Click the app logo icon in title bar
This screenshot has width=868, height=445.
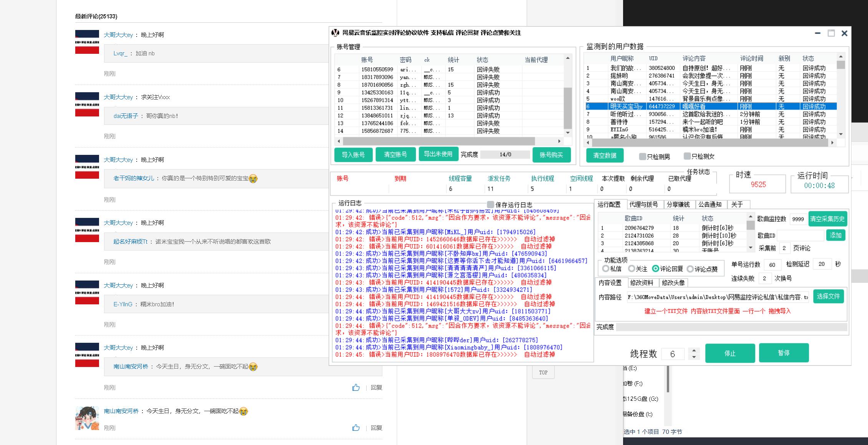(x=336, y=33)
